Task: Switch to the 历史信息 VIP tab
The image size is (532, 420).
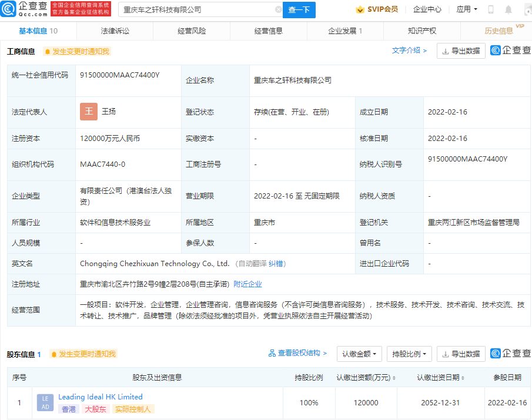Action: tap(498, 31)
